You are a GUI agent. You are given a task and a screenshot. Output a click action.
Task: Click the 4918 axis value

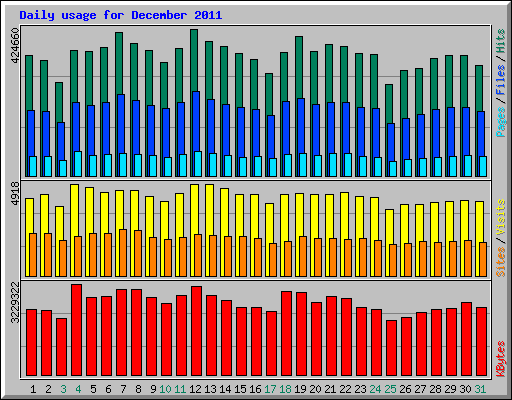point(15,193)
